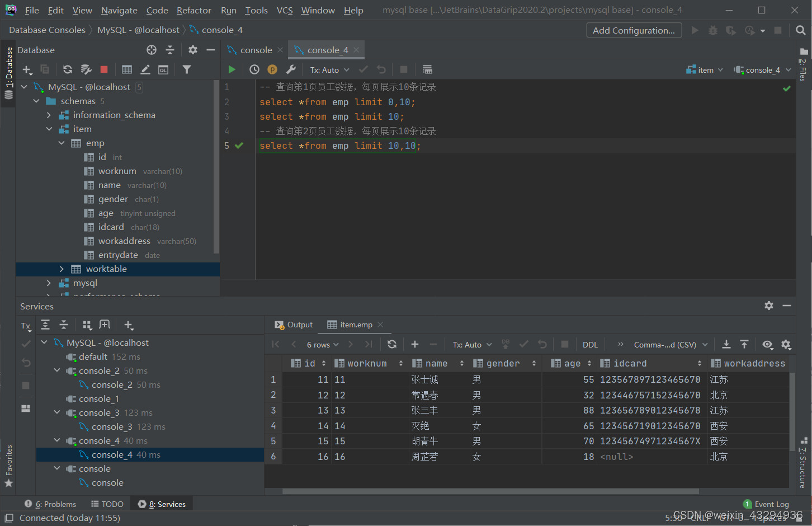Add a new row to result grid

(x=415, y=344)
